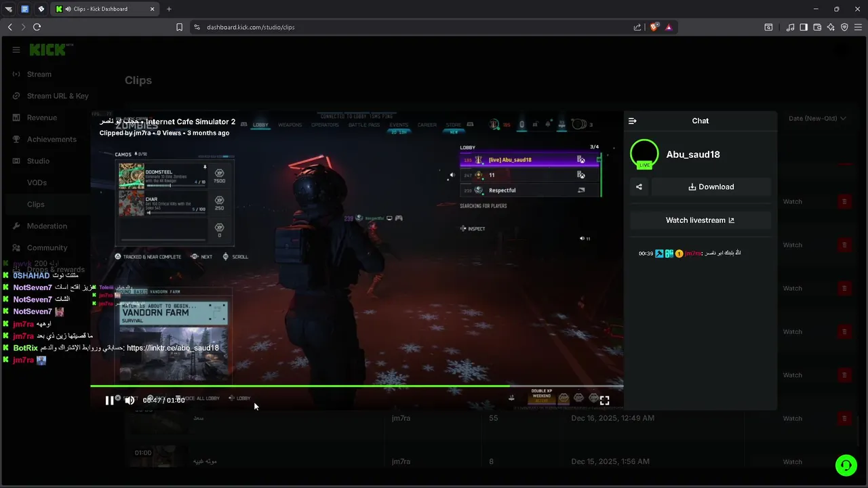Toggle the browser sidebar panel
868x488 pixels.
pos(804,27)
